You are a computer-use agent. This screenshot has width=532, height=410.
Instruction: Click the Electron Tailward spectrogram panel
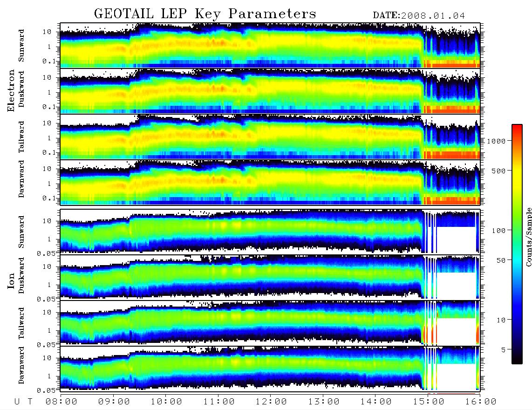pyautogui.click(x=270, y=137)
